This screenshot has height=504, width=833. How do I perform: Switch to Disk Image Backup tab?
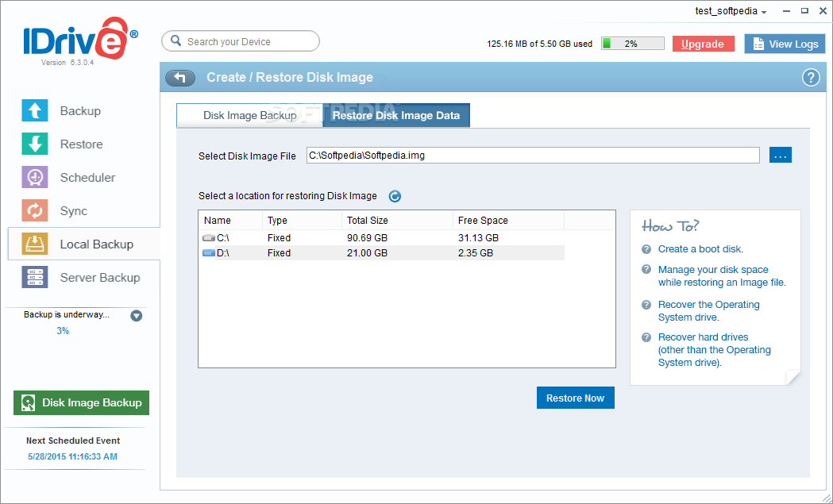[249, 115]
